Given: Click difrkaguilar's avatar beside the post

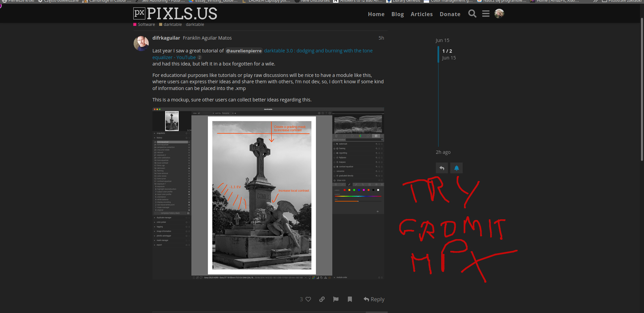Looking at the screenshot, I should coord(141,43).
